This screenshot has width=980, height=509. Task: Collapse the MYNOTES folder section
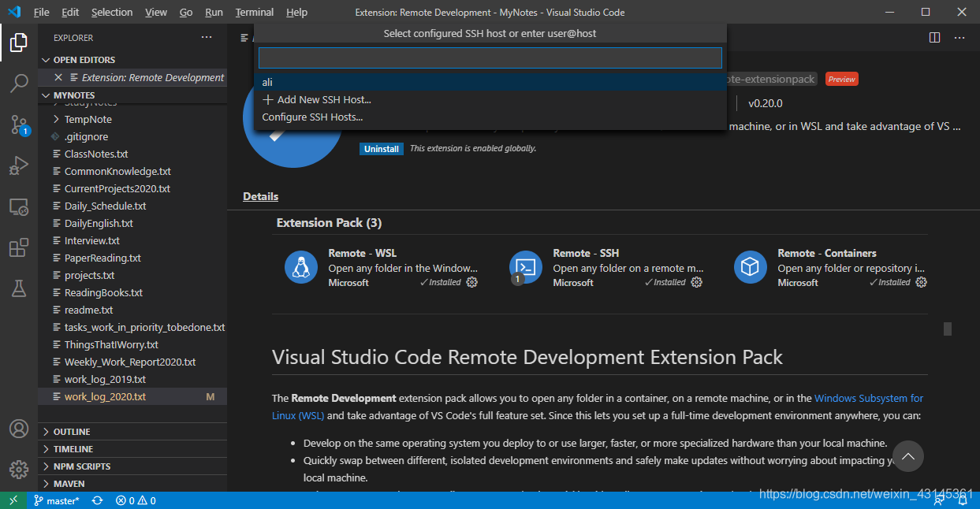(x=132, y=95)
